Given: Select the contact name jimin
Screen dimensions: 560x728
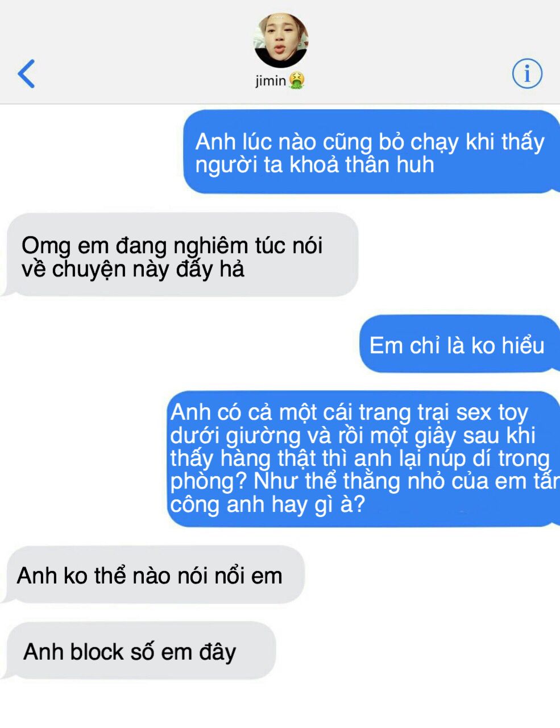Looking at the screenshot, I should point(271,81).
